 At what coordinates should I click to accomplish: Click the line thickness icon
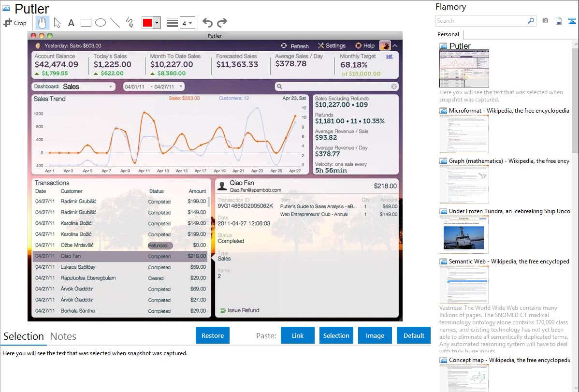pyautogui.click(x=173, y=23)
